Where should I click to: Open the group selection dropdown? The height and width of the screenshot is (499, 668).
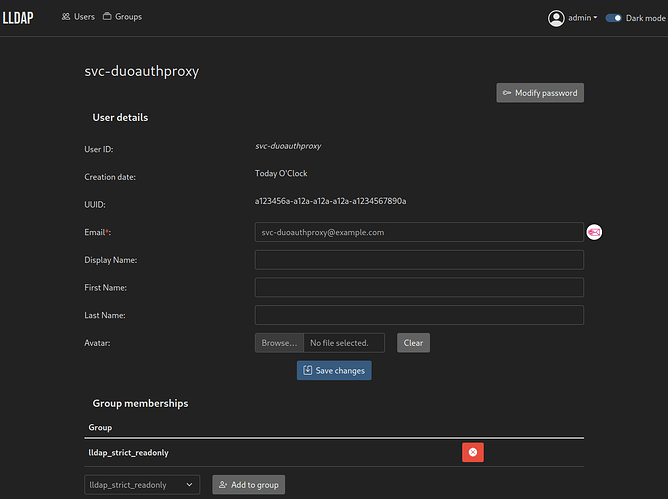coord(142,485)
